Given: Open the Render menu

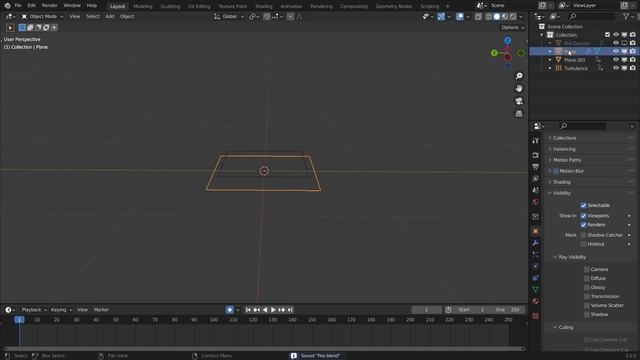Looking at the screenshot, I should tap(49, 6).
